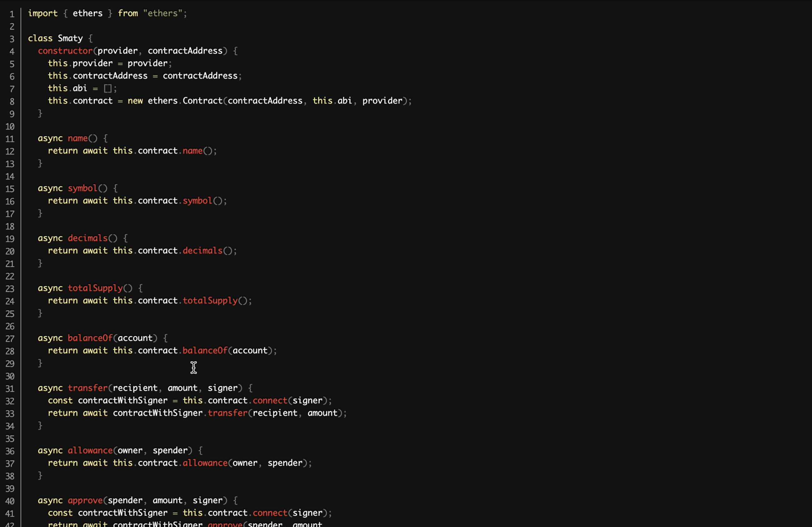Viewport: 812px width, 527px height.
Task: Click balanceOf method declaration on line 27
Action: pyautogui.click(x=90, y=338)
